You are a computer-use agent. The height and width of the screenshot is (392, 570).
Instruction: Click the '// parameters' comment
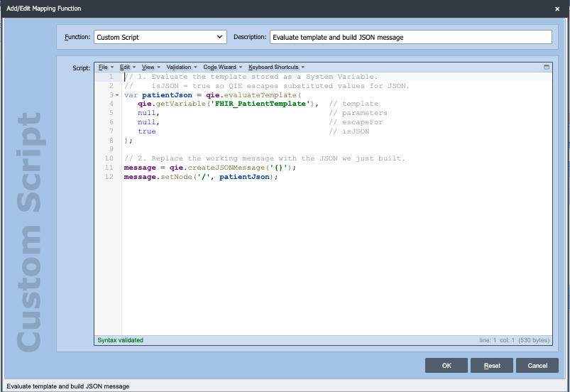coord(358,113)
